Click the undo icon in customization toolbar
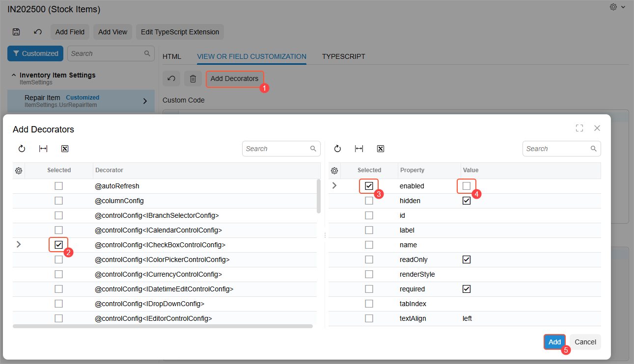 171,78
